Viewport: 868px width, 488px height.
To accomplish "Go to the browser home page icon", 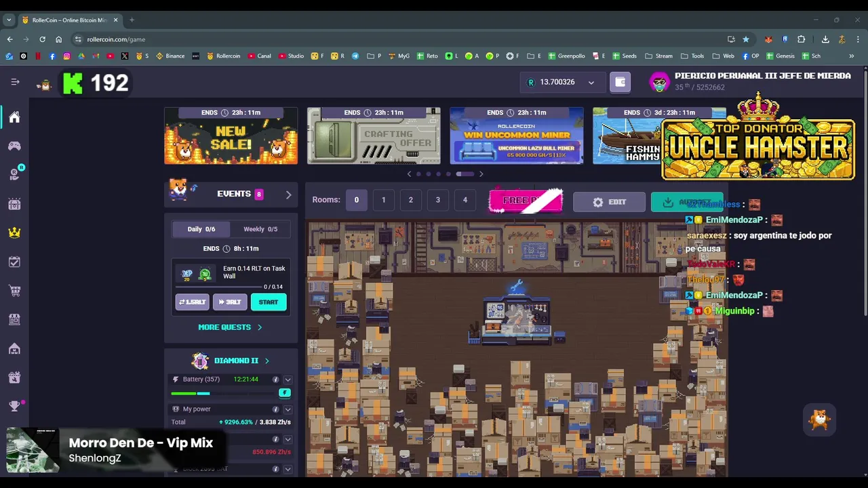I will pyautogui.click(x=58, y=39).
